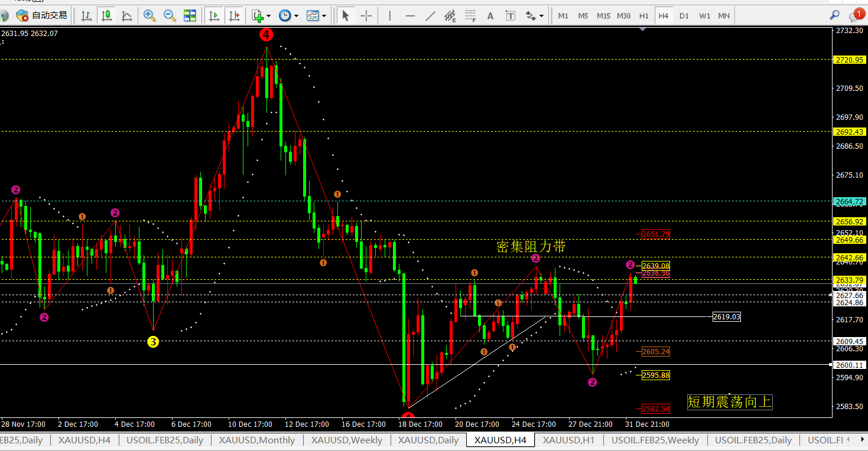Select the red wave 4 marker at peak

click(266, 34)
